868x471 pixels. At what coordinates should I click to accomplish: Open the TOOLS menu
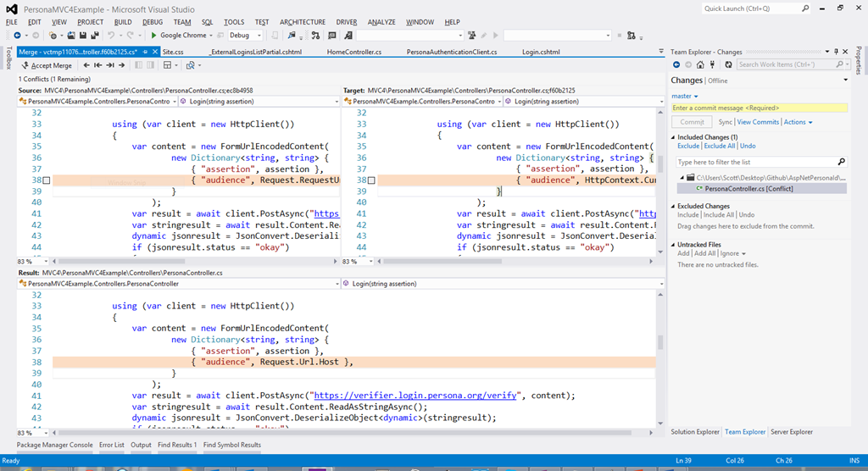(234, 22)
